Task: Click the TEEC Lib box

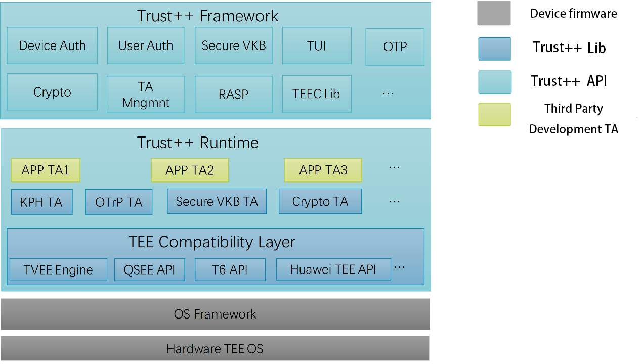Action: pyautogui.click(x=317, y=94)
